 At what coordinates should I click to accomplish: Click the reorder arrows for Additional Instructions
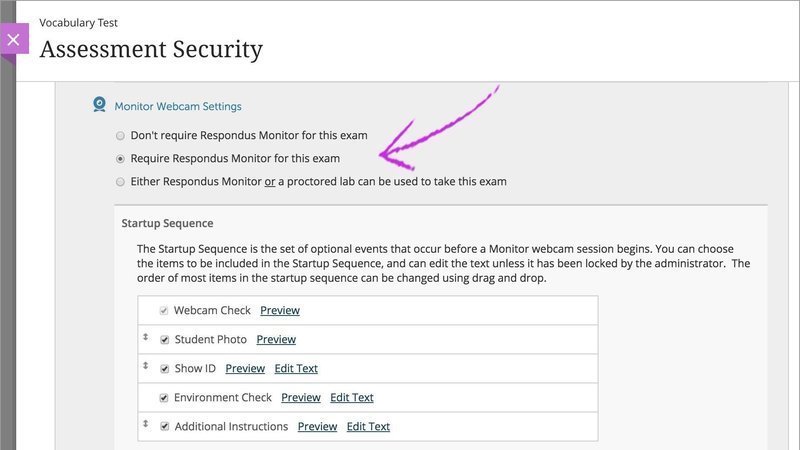(145, 424)
